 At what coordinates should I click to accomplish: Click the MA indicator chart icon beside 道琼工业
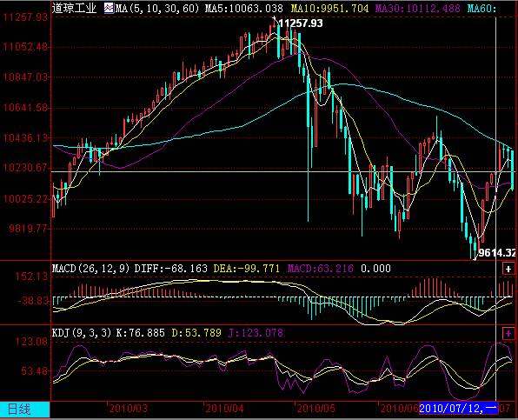[109, 9]
